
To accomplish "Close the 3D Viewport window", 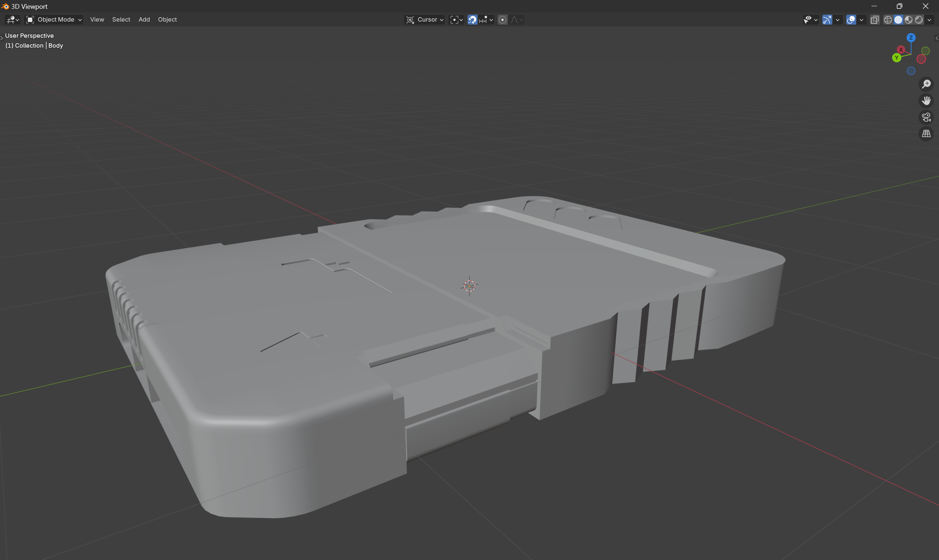I will tap(925, 6).
